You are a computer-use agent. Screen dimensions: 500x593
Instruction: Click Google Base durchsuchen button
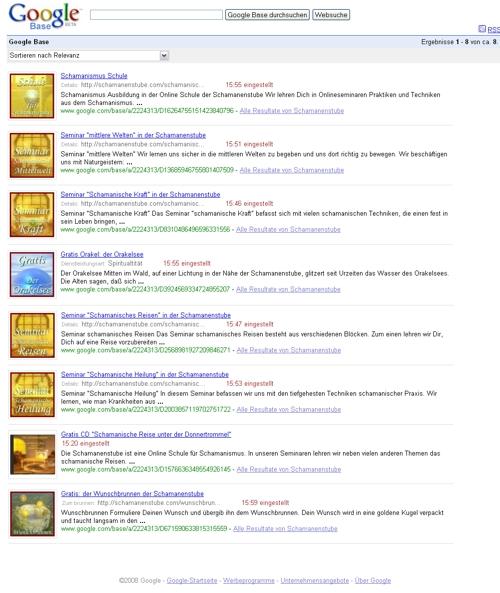click(267, 15)
